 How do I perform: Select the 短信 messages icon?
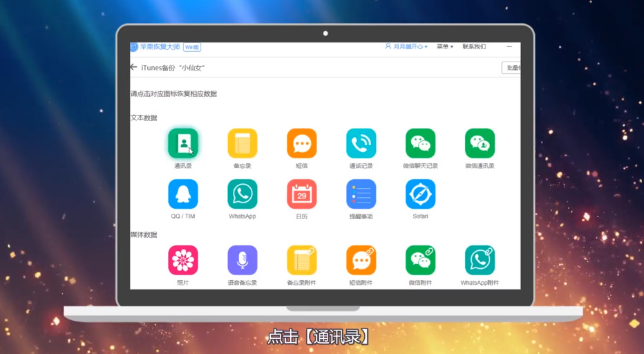pos(302,143)
